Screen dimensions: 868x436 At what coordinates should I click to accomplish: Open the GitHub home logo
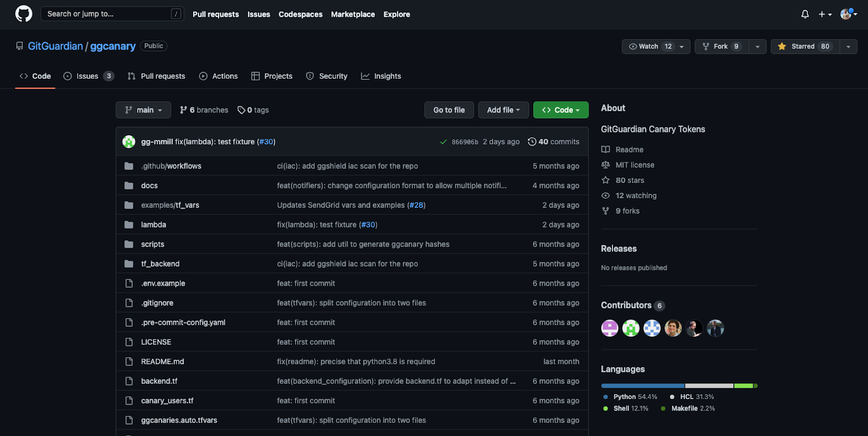point(24,14)
